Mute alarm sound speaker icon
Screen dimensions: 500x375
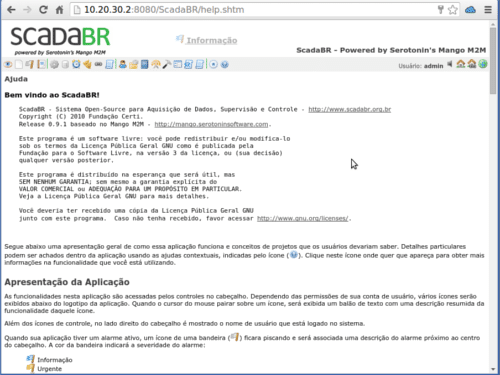click(x=450, y=64)
